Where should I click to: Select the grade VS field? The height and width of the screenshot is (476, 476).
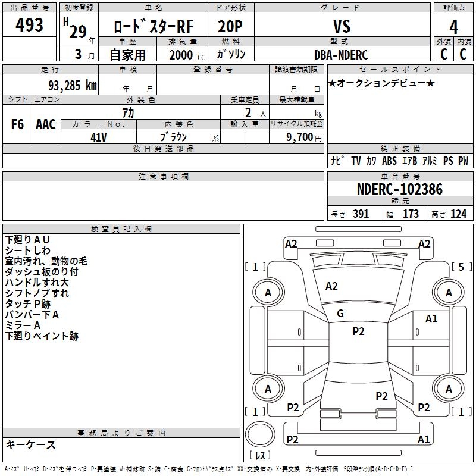[x=342, y=26]
